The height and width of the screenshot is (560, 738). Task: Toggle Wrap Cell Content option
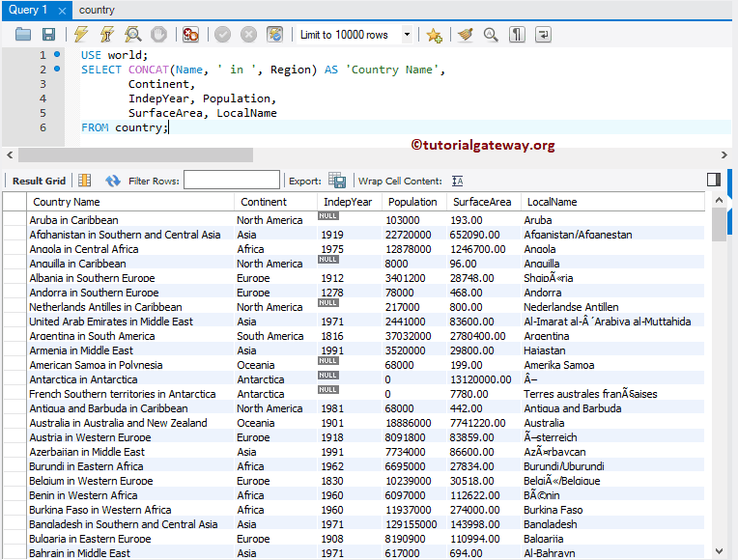[x=457, y=181]
